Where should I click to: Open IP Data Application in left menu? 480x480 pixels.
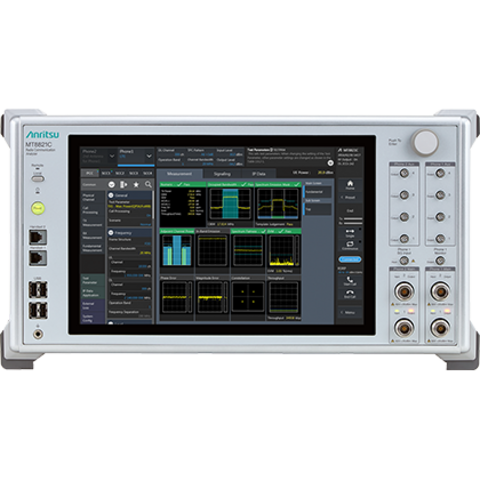[x=93, y=293]
